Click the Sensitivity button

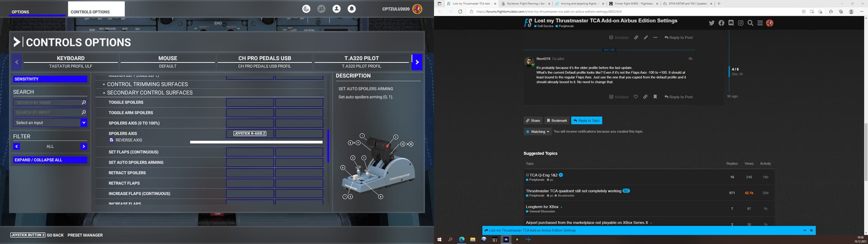tap(50, 79)
